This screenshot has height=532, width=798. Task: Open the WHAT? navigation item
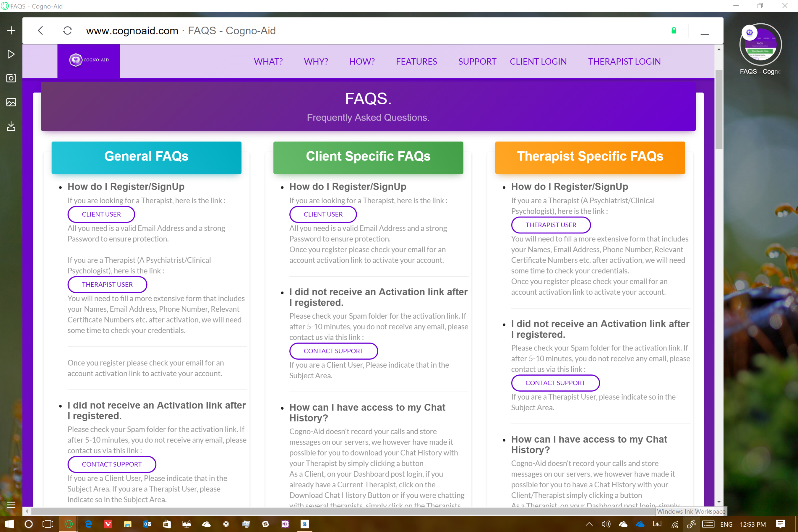(268, 61)
